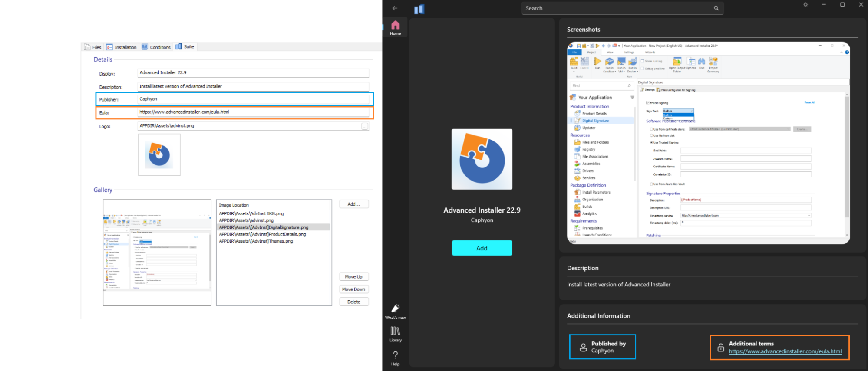Click the person icon beside Published by
The height and width of the screenshot is (371, 868).
point(584,347)
